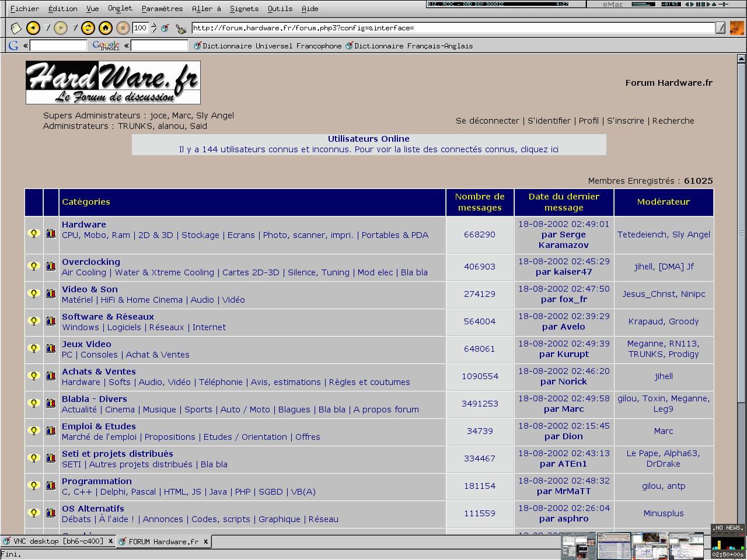Click the new page toolbar icon
Viewport: 747px width, 560px height.
tap(16, 27)
